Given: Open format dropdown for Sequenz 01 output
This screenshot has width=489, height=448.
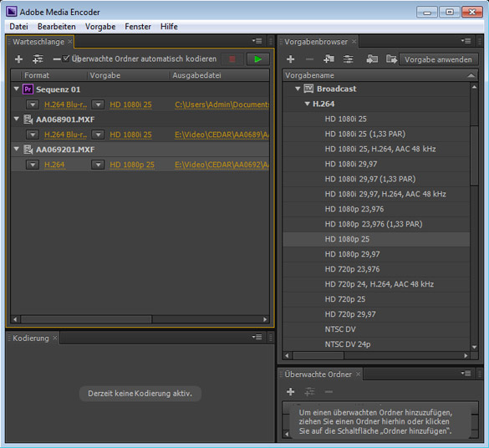Looking at the screenshot, I should pyautogui.click(x=33, y=104).
